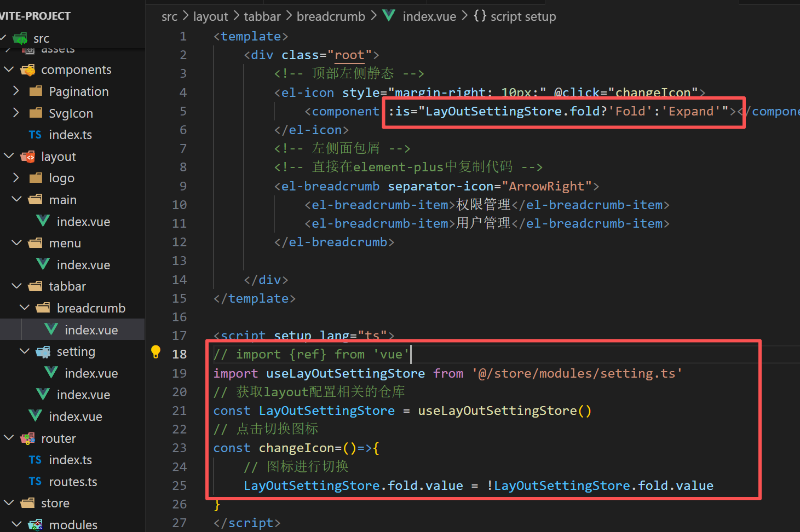
Task: Click the router folder icon
Action: (x=28, y=438)
